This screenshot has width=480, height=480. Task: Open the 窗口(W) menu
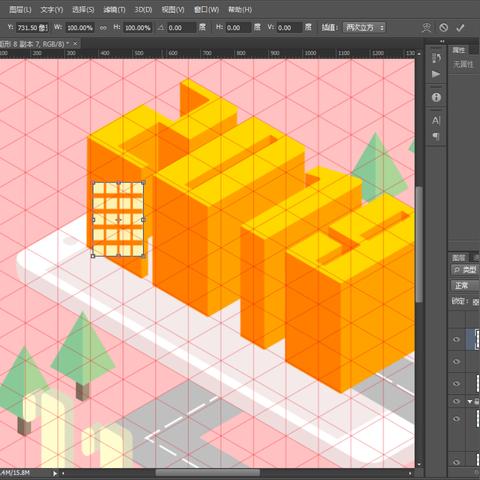tap(206, 10)
